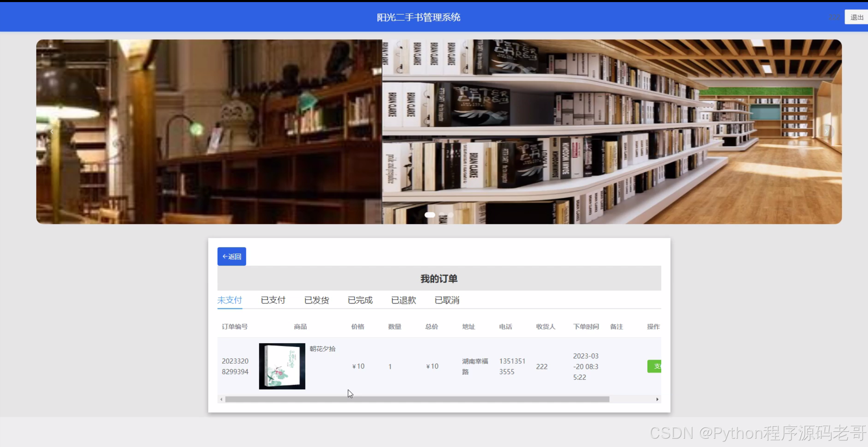Click the 朝花夕拾 book title text
The height and width of the screenshot is (447, 868).
pyautogui.click(x=322, y=349)
